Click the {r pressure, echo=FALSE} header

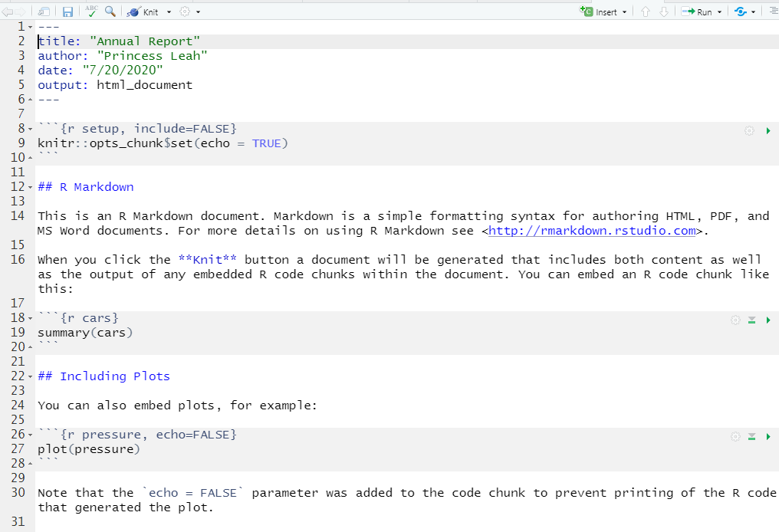point(149,435)
